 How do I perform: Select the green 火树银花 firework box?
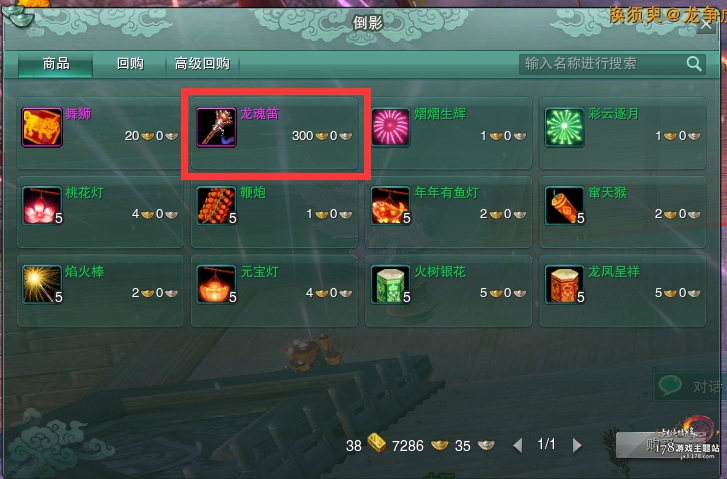point(390,285)
